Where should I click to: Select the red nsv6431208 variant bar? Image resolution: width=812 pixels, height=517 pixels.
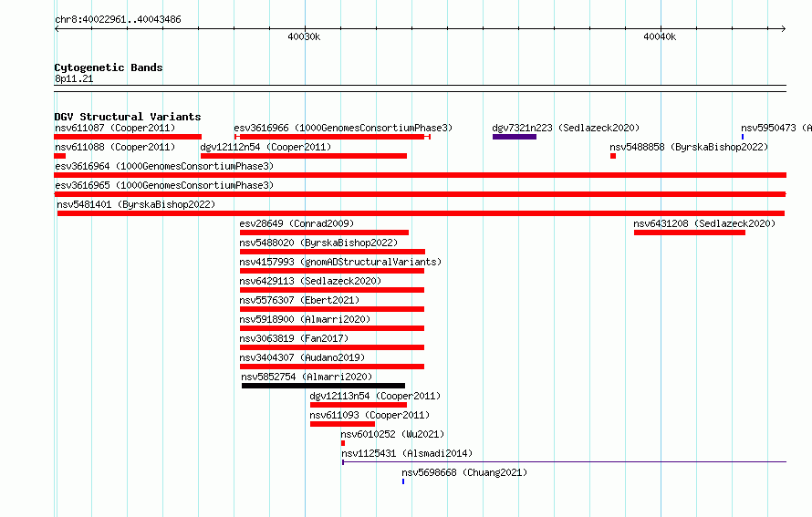[x=689, y=233]
